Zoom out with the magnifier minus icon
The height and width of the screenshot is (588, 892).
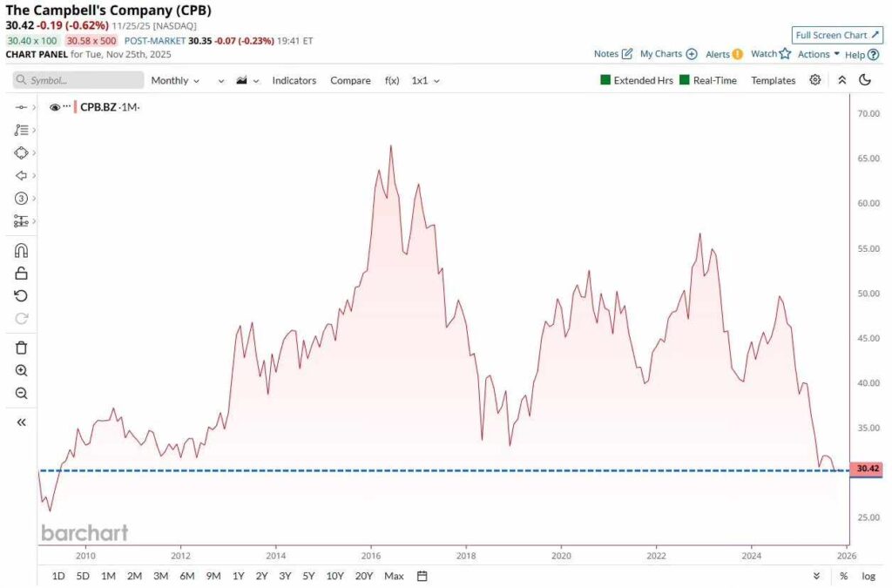point(22,393)
